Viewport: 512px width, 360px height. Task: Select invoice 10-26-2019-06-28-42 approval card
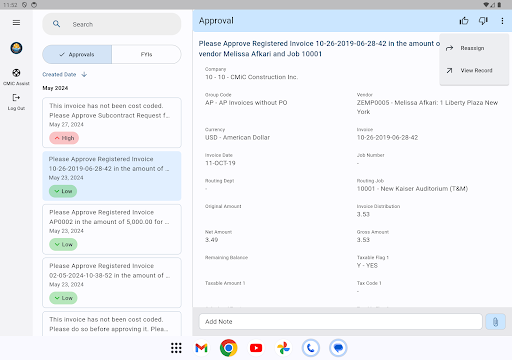coord(112,176)
